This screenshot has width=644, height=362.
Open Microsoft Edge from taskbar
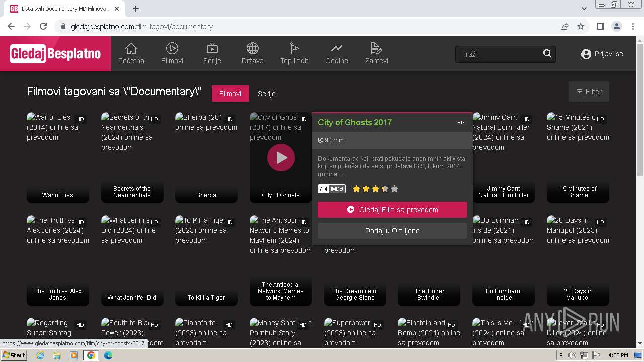pos(108,355)
